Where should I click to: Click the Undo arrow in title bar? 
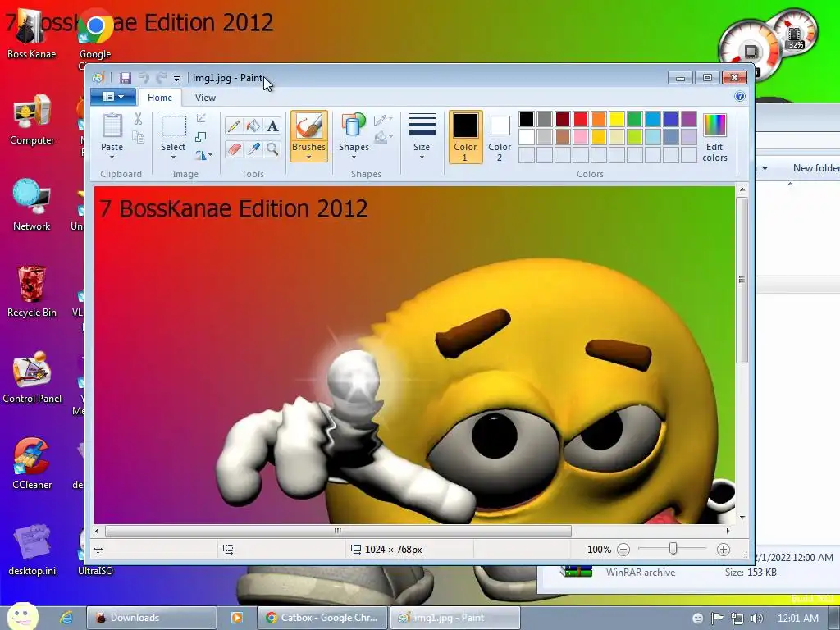144,78
